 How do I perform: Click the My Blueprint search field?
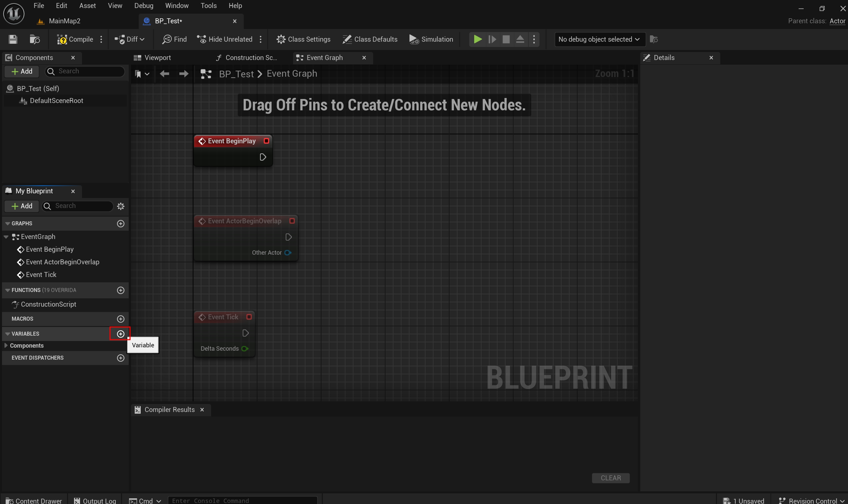pyautogui.click(x=77, y=206)
